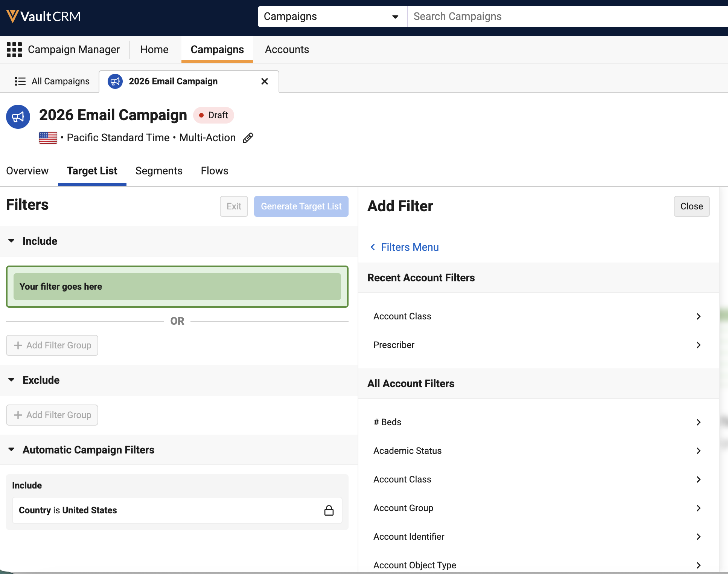Open the All Campaigns tab
Viewport: 728px width, 574px height.
[52, 81]
